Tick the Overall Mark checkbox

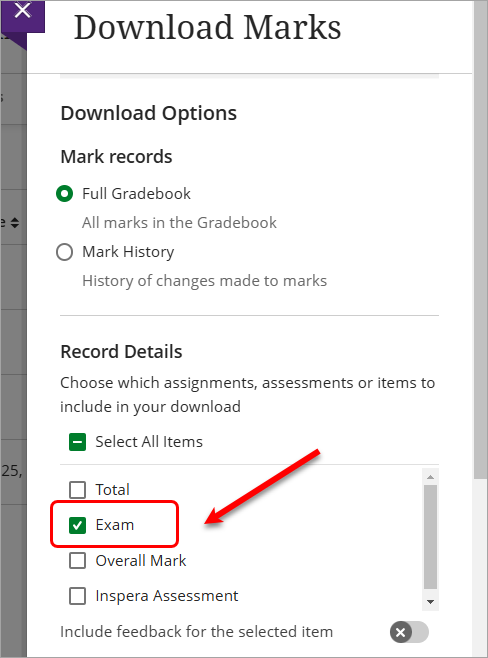77,561
